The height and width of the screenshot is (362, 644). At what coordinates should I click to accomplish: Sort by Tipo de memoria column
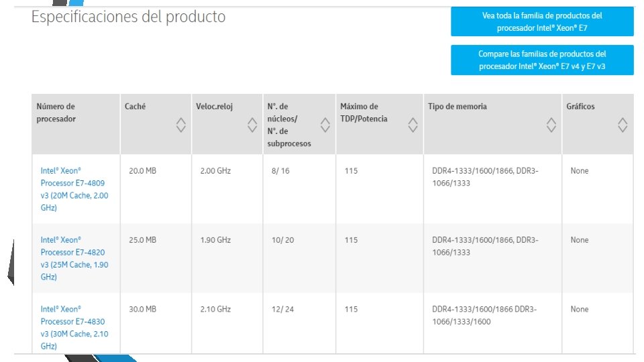tap(551, 125)
